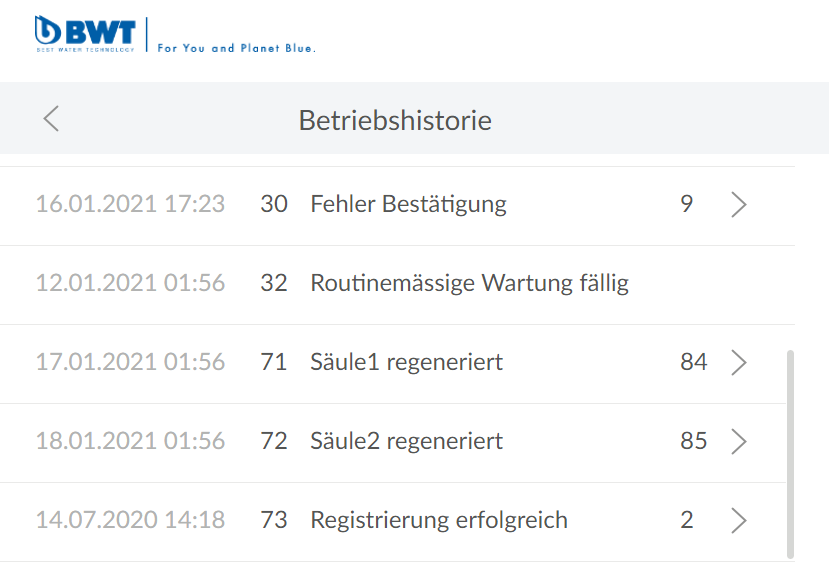This screenshot has height=580, width=829.
Task: Click the 18.01.2021 01:56 timestamp
Action: [130, 441]
